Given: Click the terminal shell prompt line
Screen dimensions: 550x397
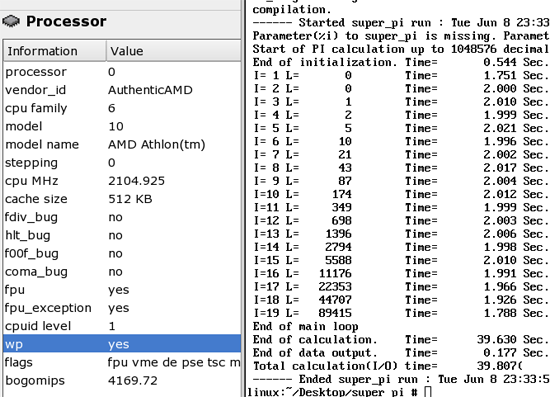Looking at the screenshot, I should click(339, 392).
